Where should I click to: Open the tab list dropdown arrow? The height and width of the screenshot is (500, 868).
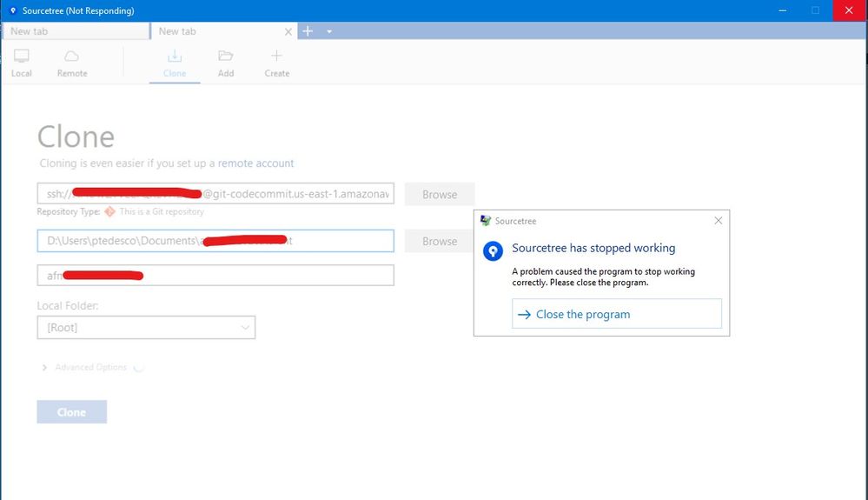(329, 31)
